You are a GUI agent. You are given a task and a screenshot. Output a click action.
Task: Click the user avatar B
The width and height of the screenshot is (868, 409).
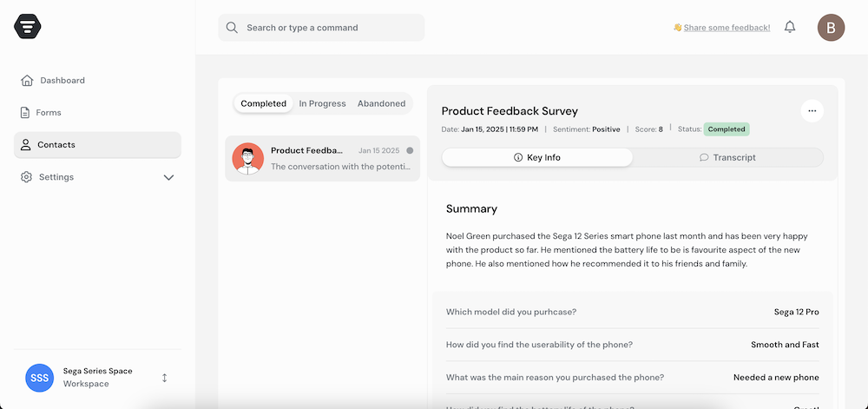(x=831, y=28)
